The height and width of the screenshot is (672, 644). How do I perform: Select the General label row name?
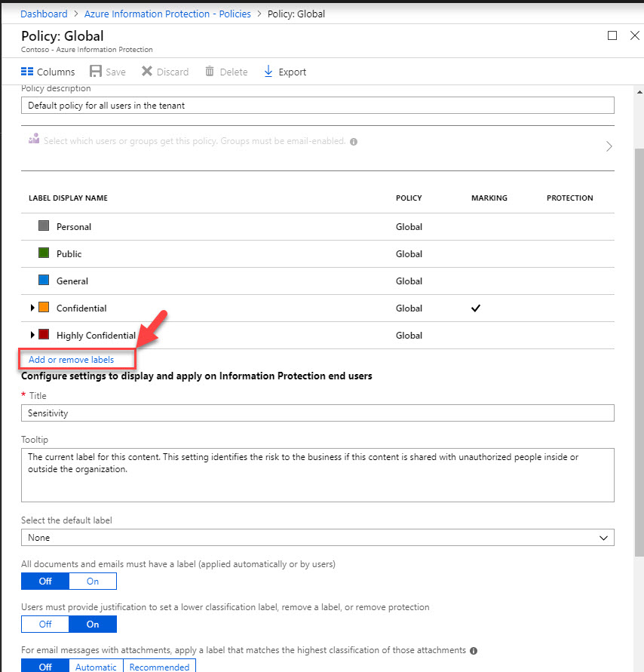point(72,281)
